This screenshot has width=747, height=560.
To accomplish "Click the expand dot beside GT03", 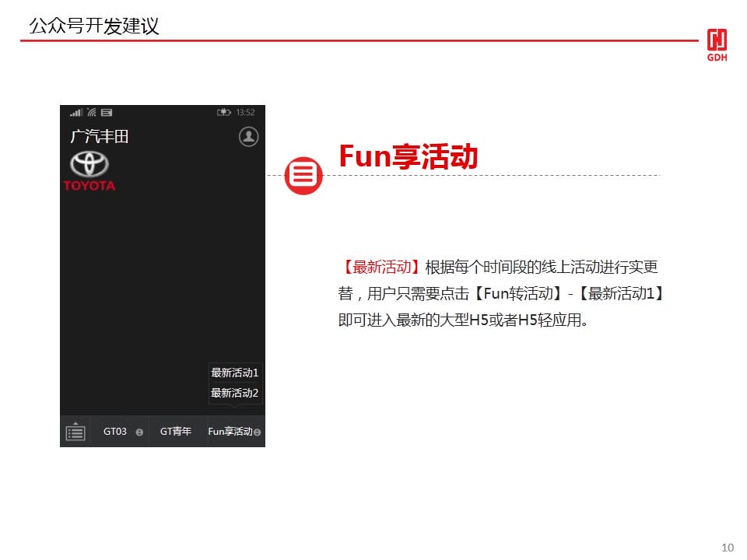I will click(x=139, y=432).
